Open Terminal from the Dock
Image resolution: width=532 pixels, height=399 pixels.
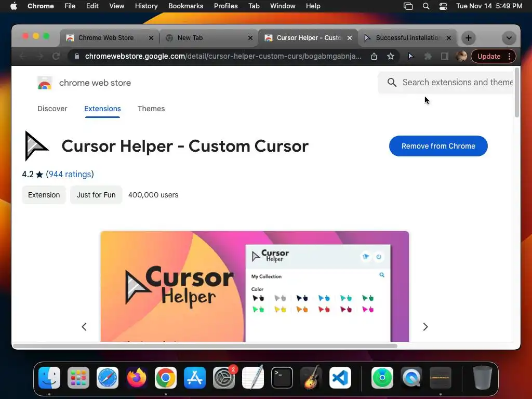tap(282, 377)
